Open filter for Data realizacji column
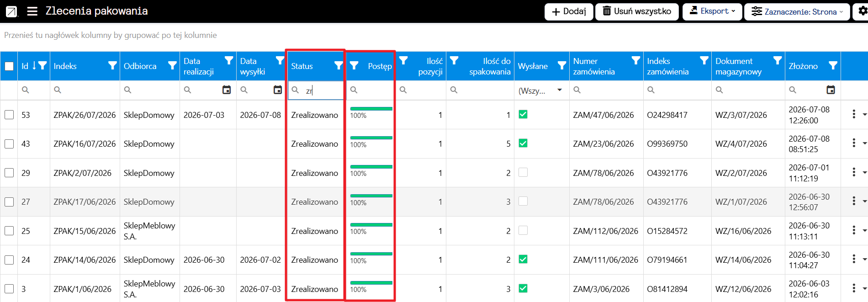The height and width of the screenshot is (302, 868). pyautogui.click(x=229, y=60)
